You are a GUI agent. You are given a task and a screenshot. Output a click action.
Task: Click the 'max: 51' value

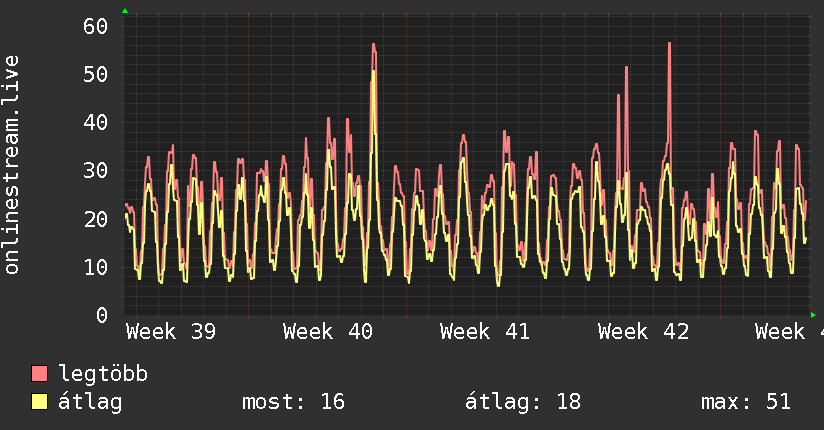(746, 402)
